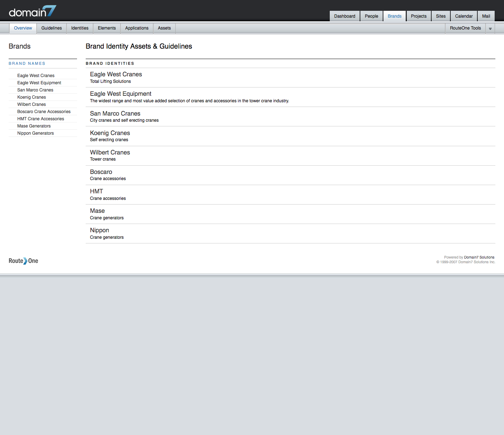This screenshot has height=435, width=504.
Task: Open San Marco Cranes brand identity heading
Action: (x=115, y=113)
